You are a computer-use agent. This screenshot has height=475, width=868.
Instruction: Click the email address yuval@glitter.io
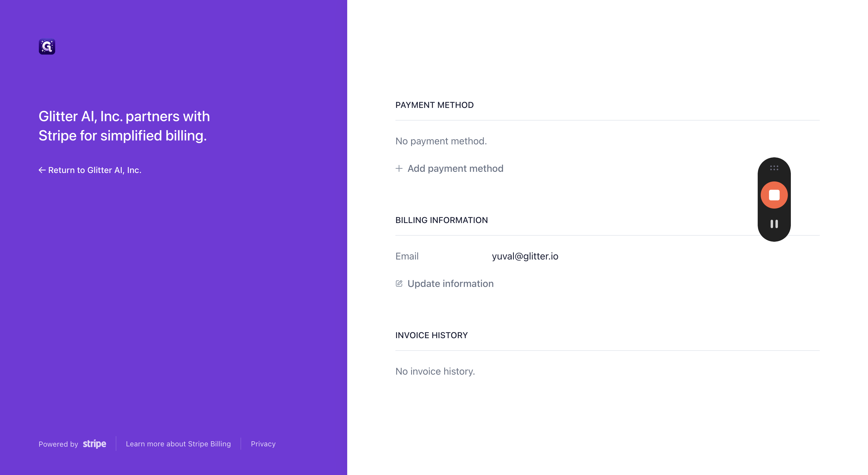[525, 256]
